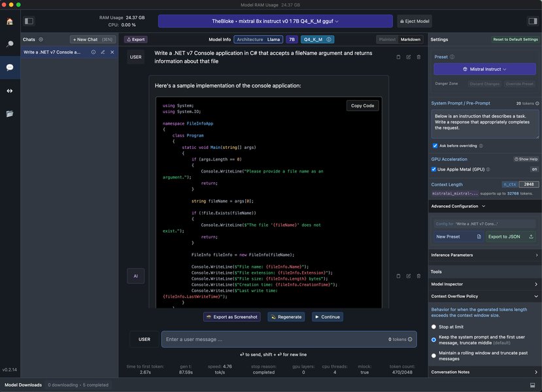Edit the AI response with the pencil icon
Viewport: 542px width, 392px height.
409,276
